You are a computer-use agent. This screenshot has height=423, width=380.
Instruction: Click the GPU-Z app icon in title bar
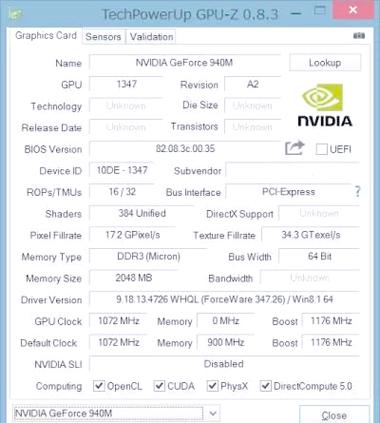tap(15, 14)
